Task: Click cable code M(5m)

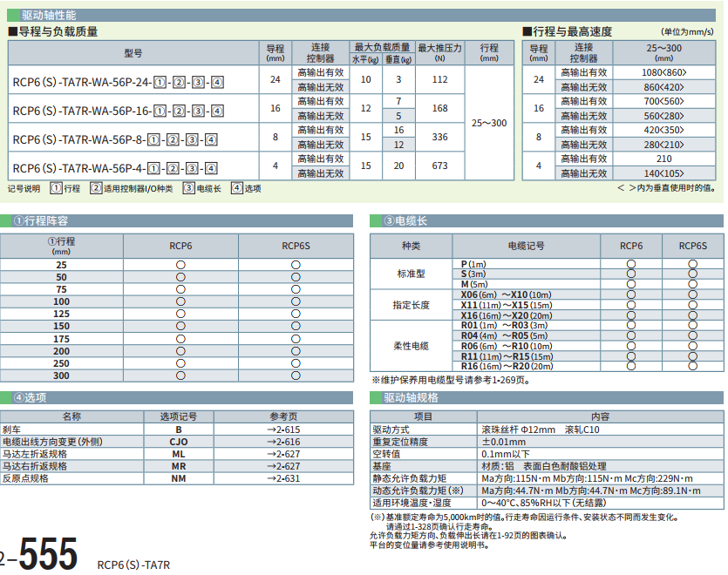Action: point(474,284)
